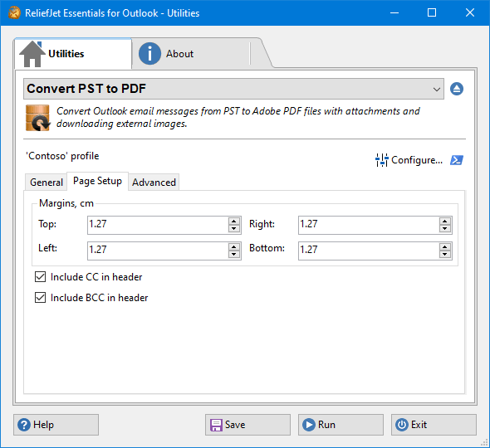
Task: Click the Save button
Action: (x=247, y=425)
